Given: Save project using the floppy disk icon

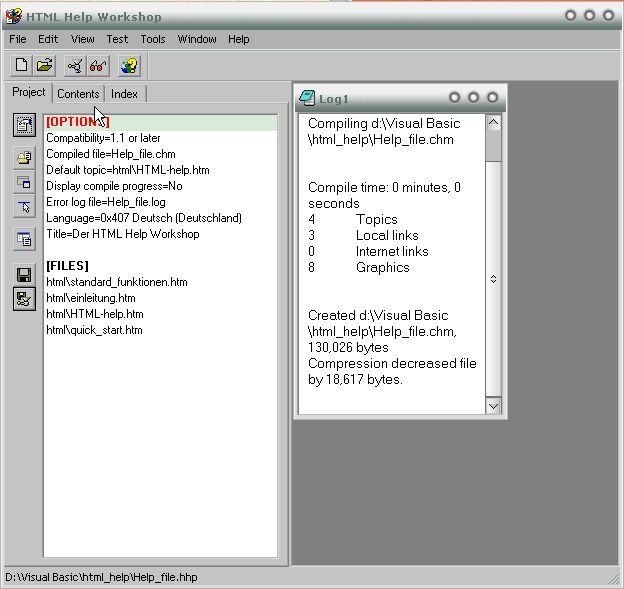Looking at the screenshot, I should point(24,274).
